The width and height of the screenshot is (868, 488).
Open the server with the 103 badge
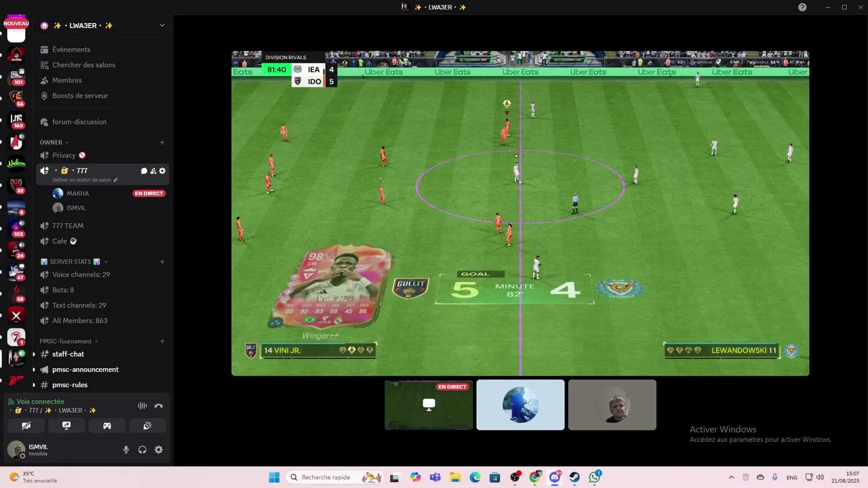[16, 228]
